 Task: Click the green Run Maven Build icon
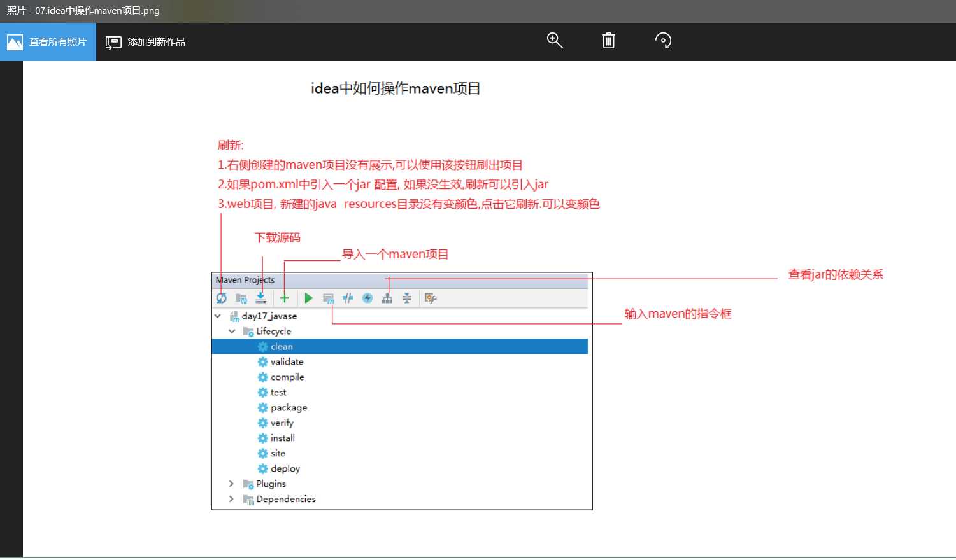coord(309,298)
